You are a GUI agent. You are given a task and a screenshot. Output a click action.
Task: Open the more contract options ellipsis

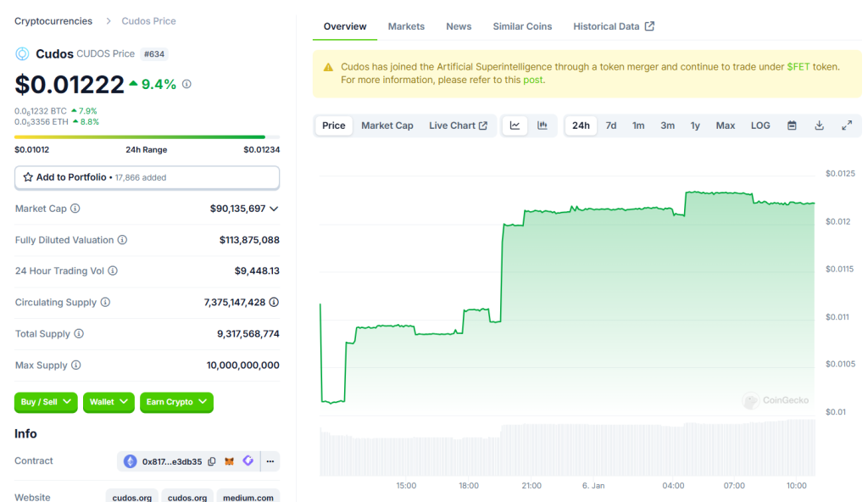(x=270, y=461)
